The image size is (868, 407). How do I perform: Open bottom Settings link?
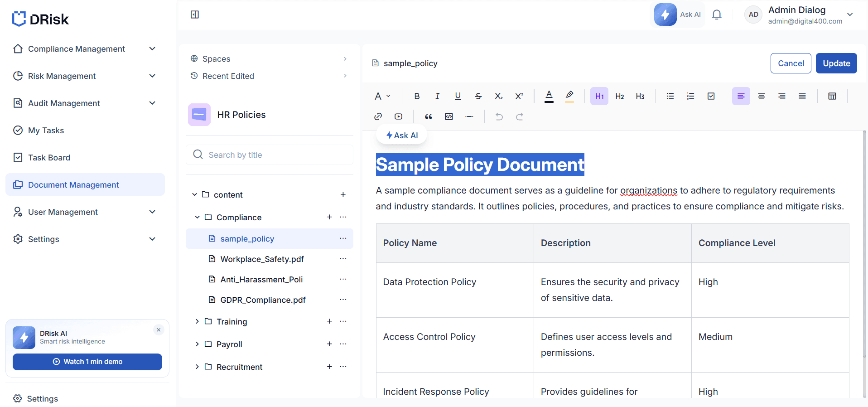[x=36, y=399]
